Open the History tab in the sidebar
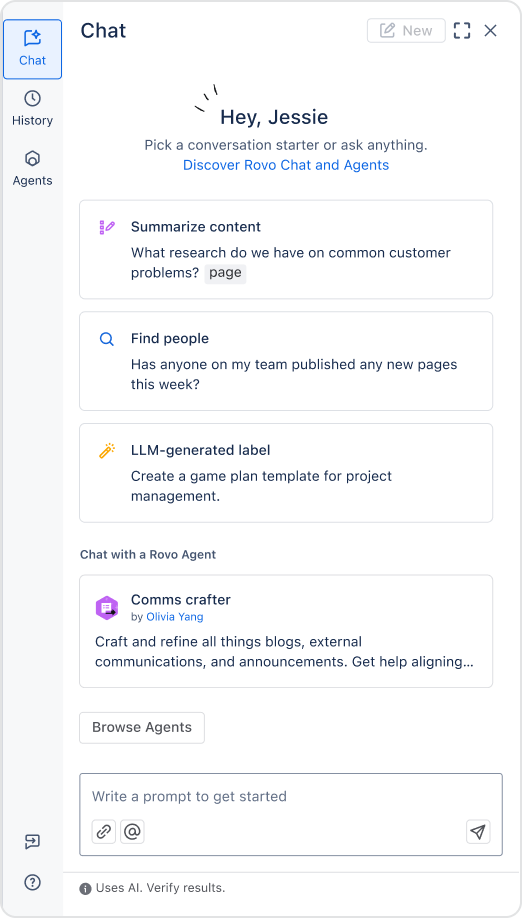The width and height of the screenshot is (522, 918). pyautogui.click(x=32, y=108)
